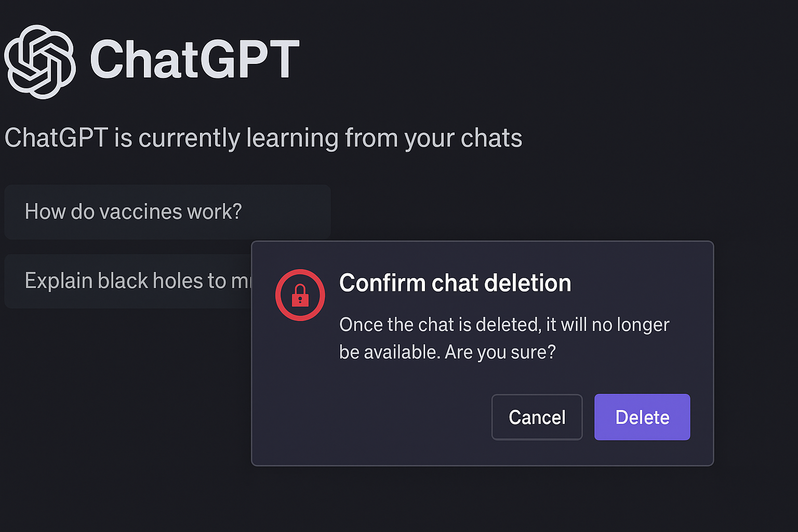Screen dimensions: 798x532
Task: Click the word "ChatGPT" in the learning notice
Action: 56,138
